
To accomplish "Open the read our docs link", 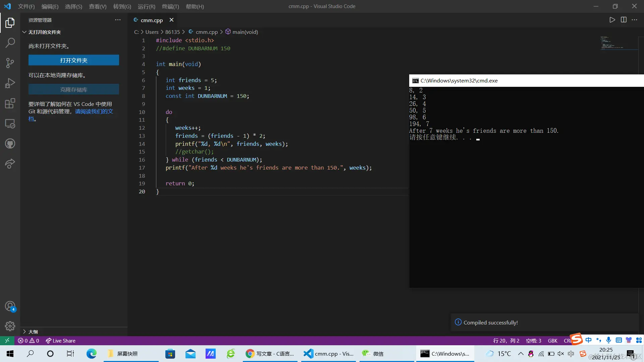I will click(x=94, y=111).
